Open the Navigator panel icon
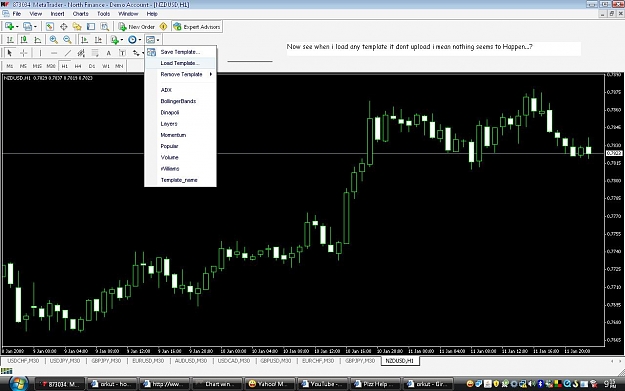 [77, 27]
